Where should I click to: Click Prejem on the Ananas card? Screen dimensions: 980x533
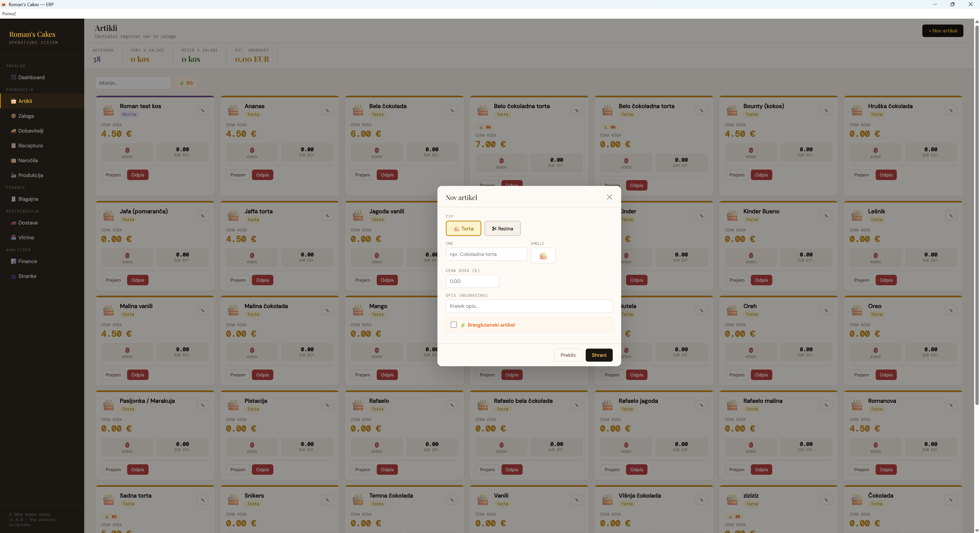(238, 175)
